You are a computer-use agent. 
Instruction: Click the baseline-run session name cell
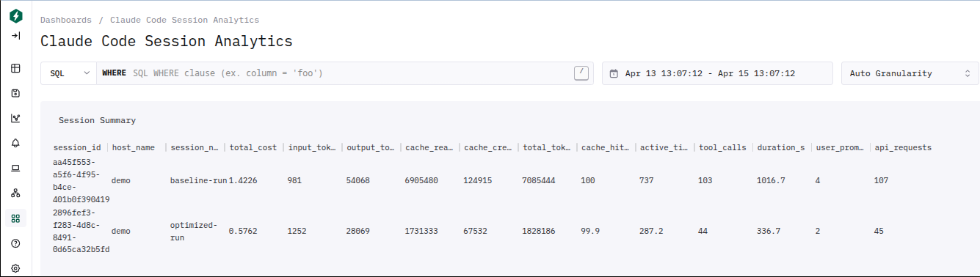click(x=198, y=180)
